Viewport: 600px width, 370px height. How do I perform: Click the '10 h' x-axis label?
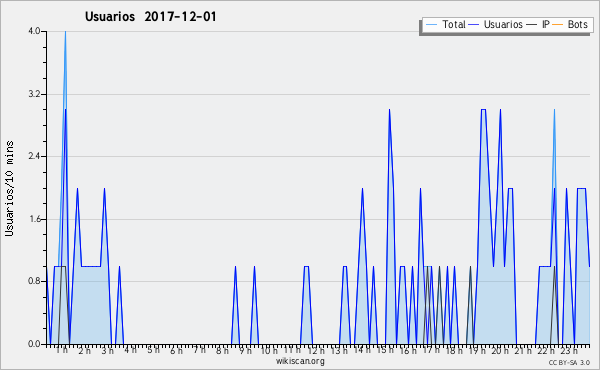[269, 350]
